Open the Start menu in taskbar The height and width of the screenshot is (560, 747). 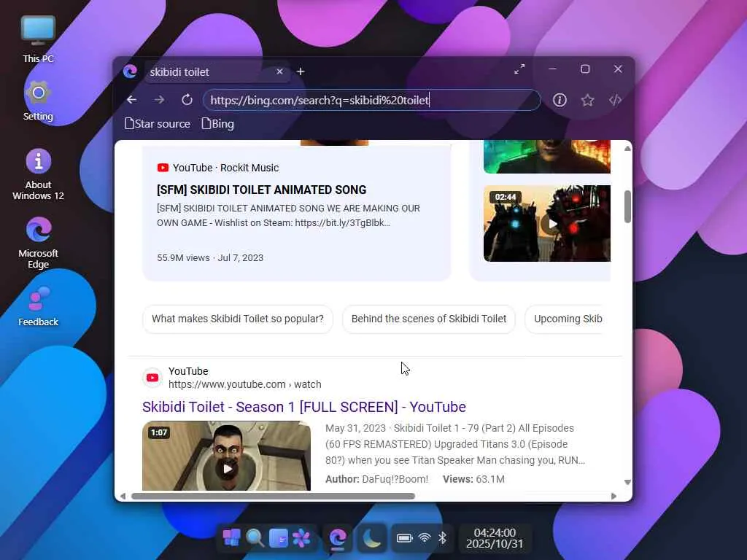232,538
